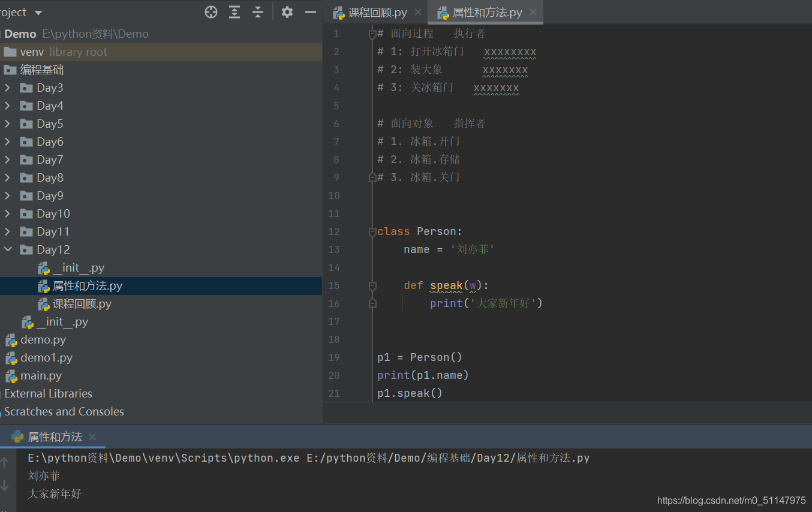Click the fold end marker at line 16
The image size is (812, 512).
coord(372,303)
